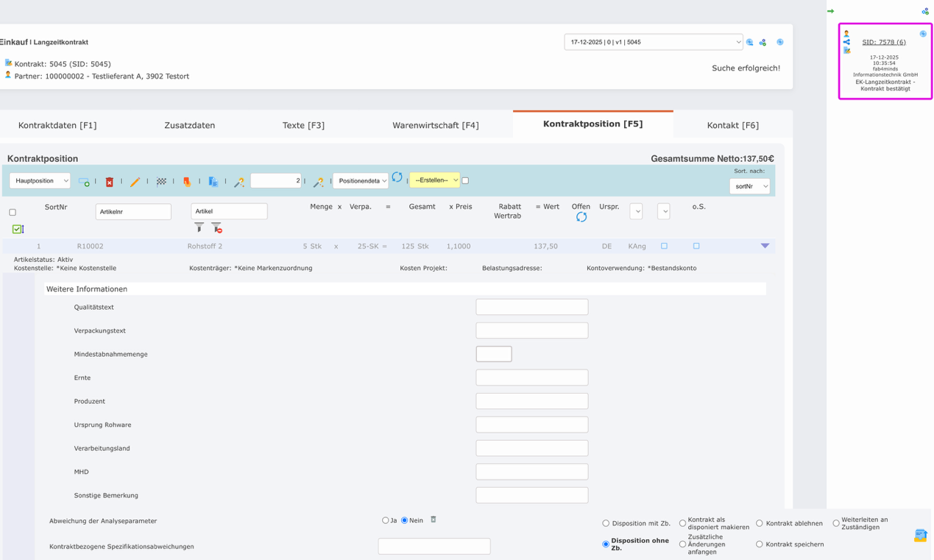Click the copy documents icon in toolbar
Image resolution: width=934 pixels, height=560 pixels.
click(213, 182)
